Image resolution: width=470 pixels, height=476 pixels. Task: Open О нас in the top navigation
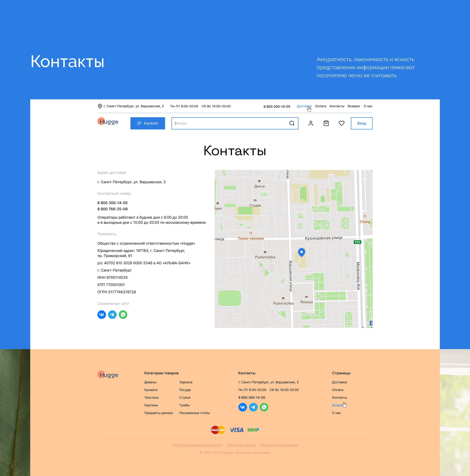[x=368, y=106]
